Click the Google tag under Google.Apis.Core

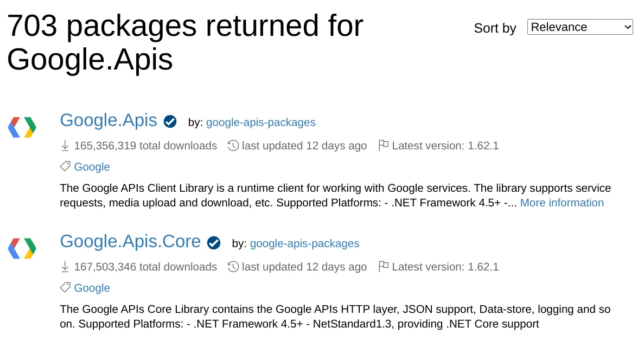pyautogui.click(x=92, y=287)
